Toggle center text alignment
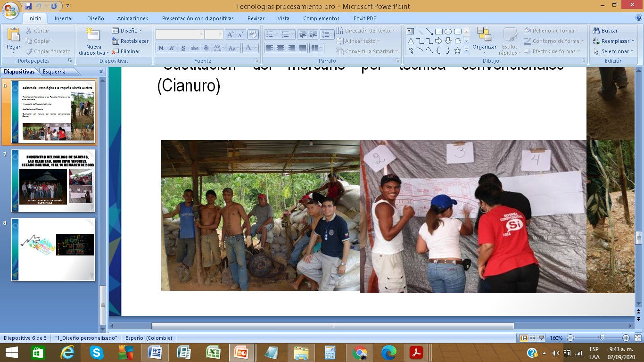 tap(281, 48)
